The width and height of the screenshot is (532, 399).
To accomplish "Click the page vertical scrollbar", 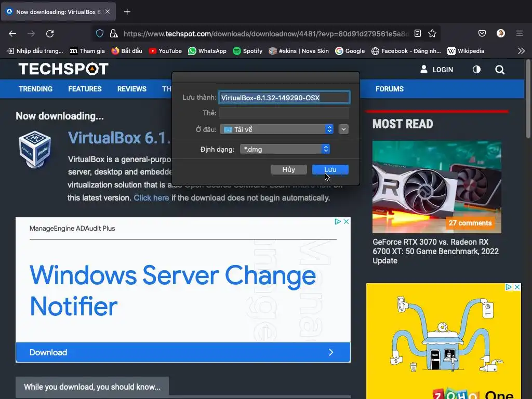I will pyautogui.click(x=528, y=98).
